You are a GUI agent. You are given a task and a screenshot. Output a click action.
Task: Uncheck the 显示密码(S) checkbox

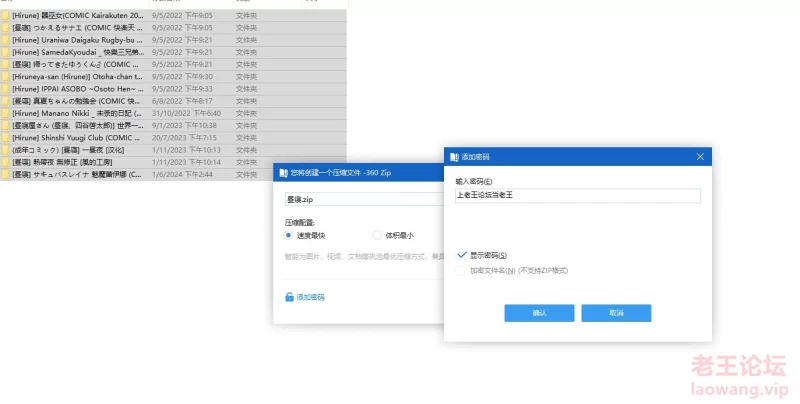[x=461, y=255]
